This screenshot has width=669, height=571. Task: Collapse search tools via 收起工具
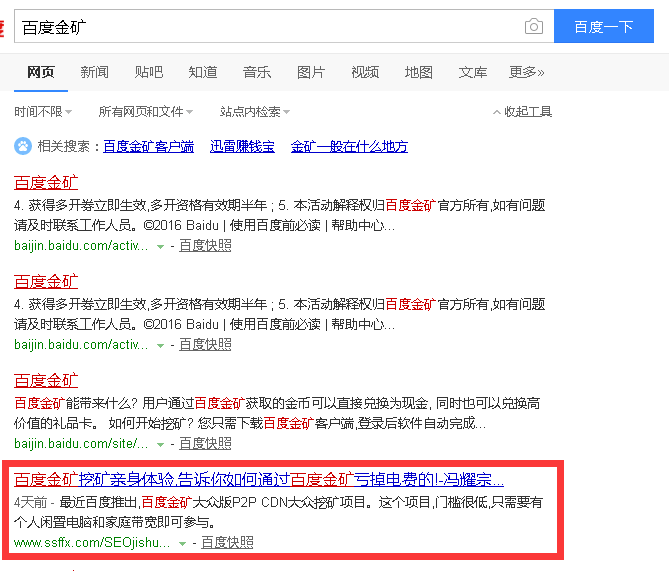coord(523,112)
